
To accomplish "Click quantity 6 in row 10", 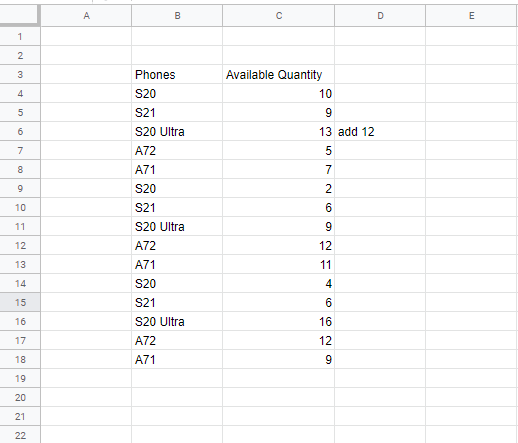I will tap(279, 207).
